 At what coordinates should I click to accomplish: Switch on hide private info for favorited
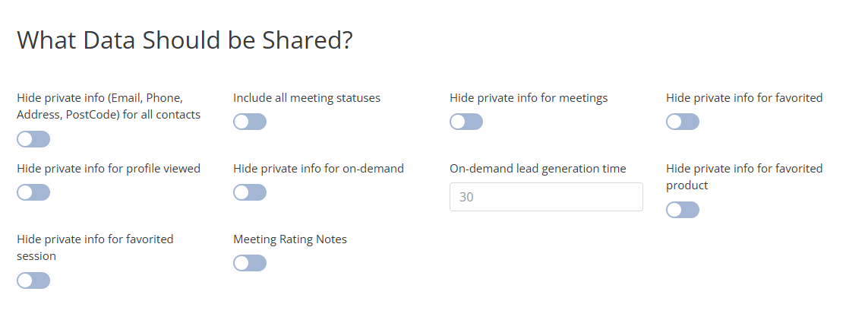[683, 122]
